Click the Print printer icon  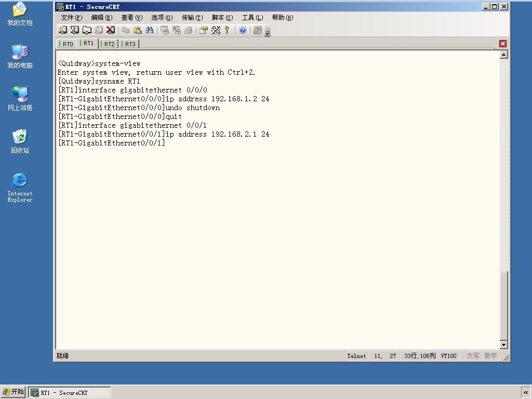(188, 30)
